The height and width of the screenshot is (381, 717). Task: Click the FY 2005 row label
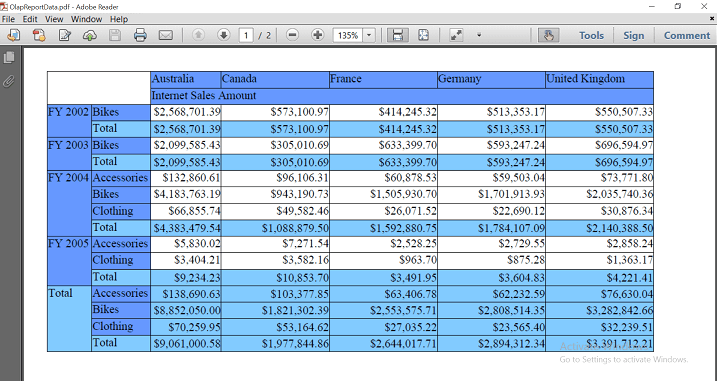pos(69,261)
